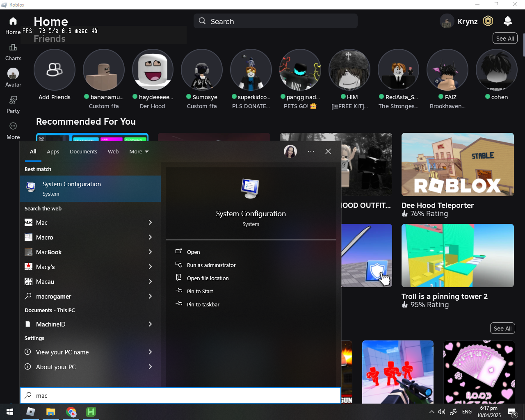Click taskbar clock showing 6:17 pm
Viewport: 525px width, 420px height.
coord(489,412)
